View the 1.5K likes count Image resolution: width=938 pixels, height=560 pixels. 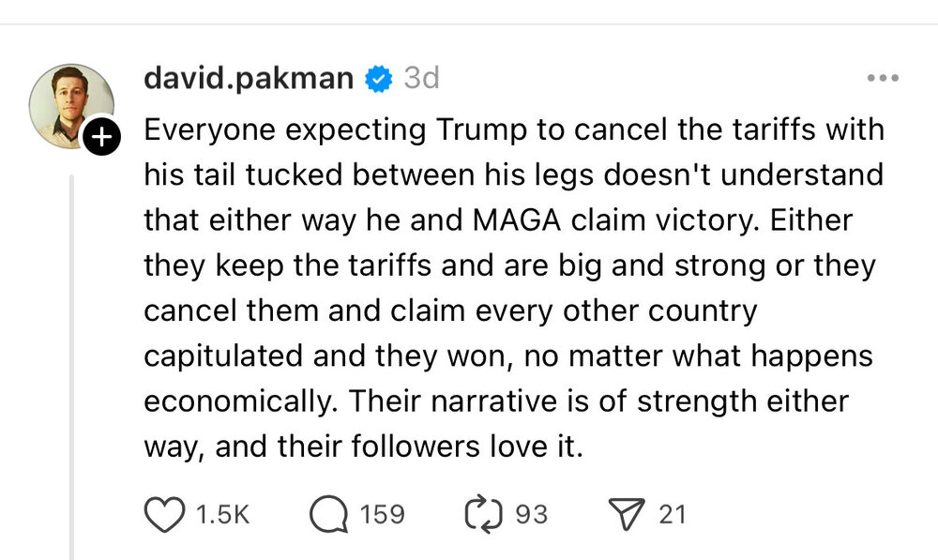(x=222, y=514)
